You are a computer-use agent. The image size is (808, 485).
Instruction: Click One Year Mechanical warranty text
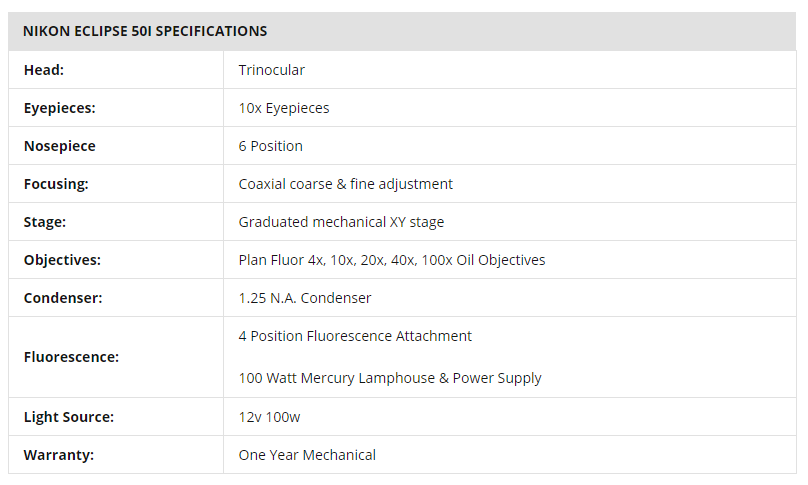(307, 455)
